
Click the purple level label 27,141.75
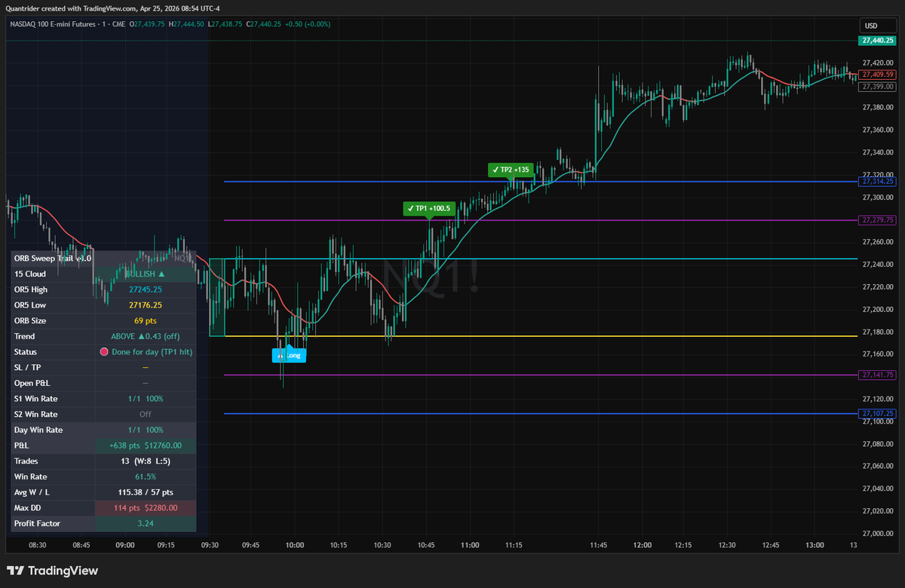(878, 375)
